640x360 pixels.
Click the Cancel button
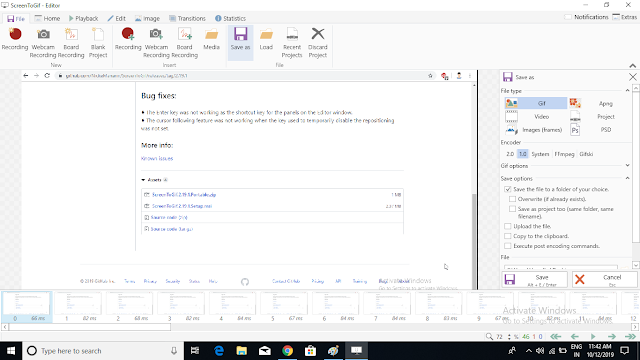[604, 280]
